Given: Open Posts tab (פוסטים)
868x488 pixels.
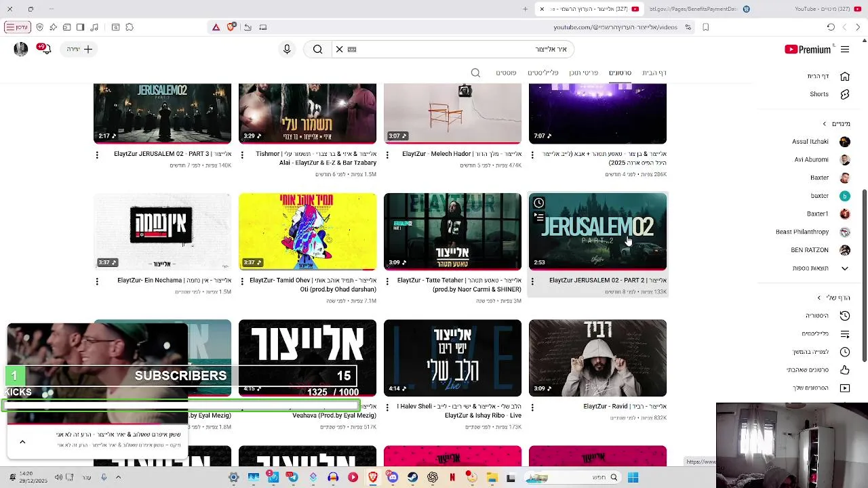Looking at the screenshot, I should [506, 73].
